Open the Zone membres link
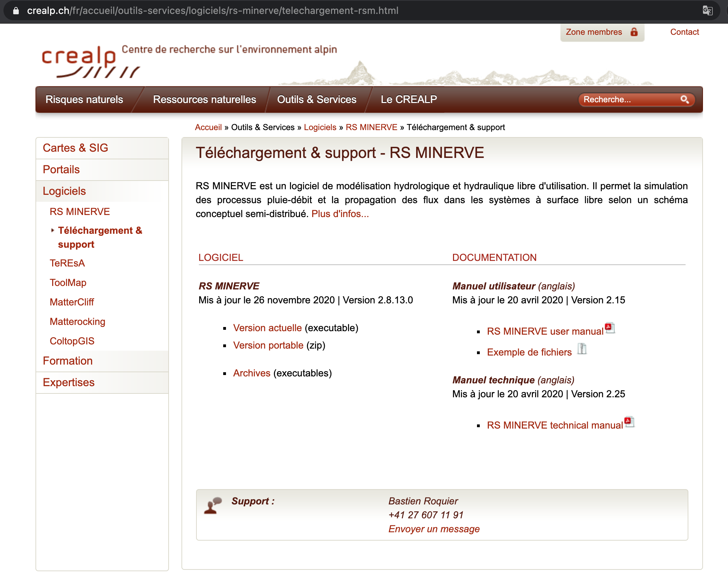This screenshot has height=574, width=728. pyautogui.click(x=602, y=32)
